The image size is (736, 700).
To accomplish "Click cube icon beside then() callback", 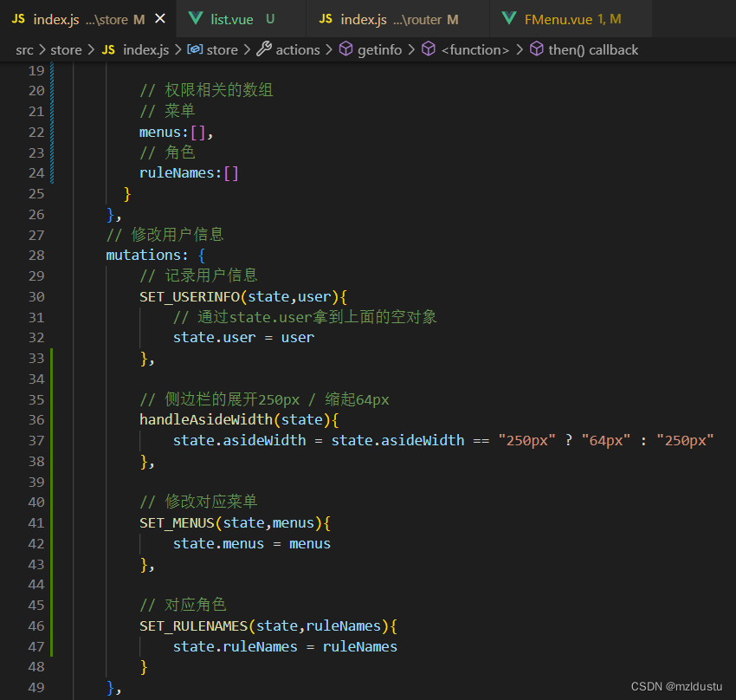I will tap(537, 49).
